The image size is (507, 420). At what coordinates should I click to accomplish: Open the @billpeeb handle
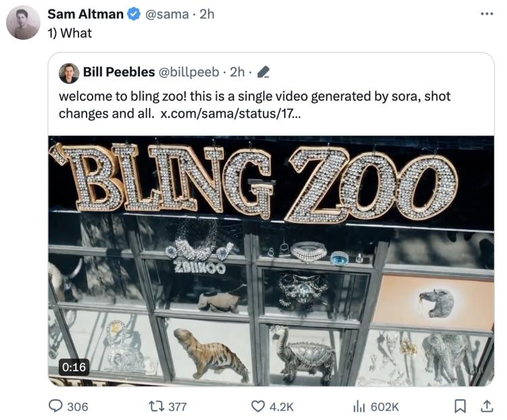tap(189, 72)
